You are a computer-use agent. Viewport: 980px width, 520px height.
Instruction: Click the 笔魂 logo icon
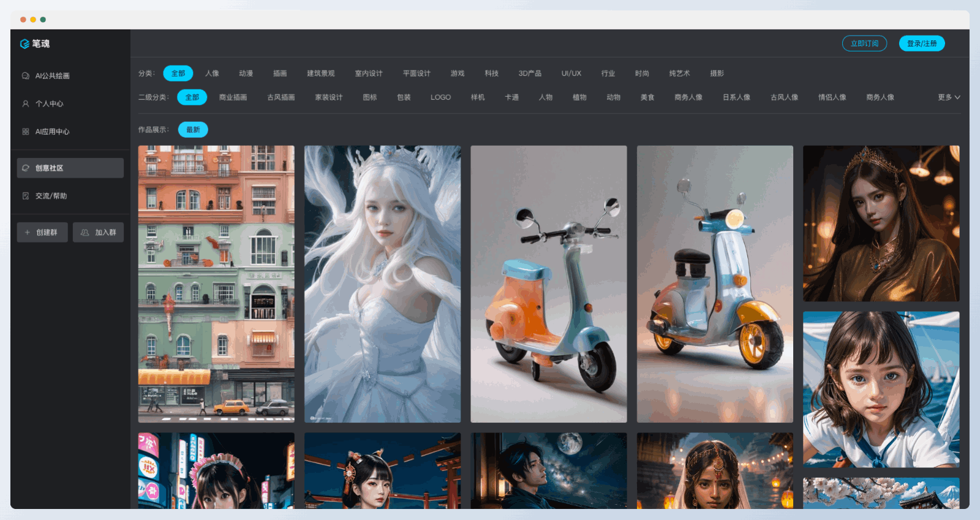(24, 44)
